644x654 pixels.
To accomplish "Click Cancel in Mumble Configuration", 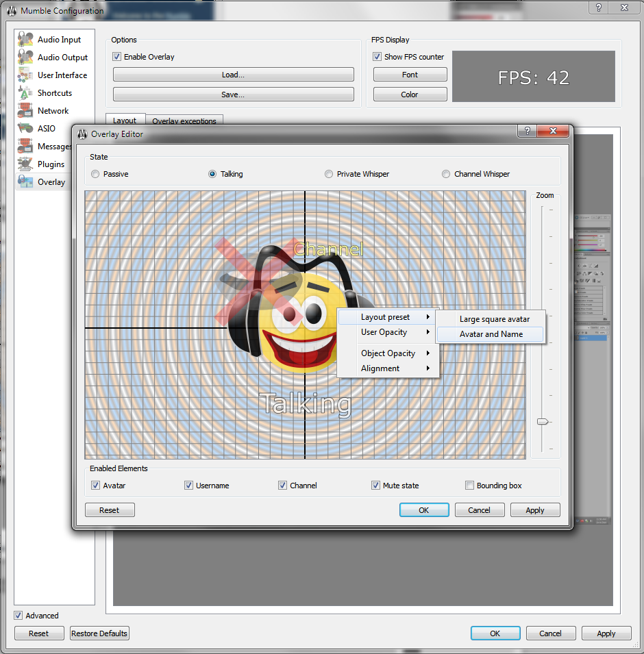I will [x=551, y=633].
